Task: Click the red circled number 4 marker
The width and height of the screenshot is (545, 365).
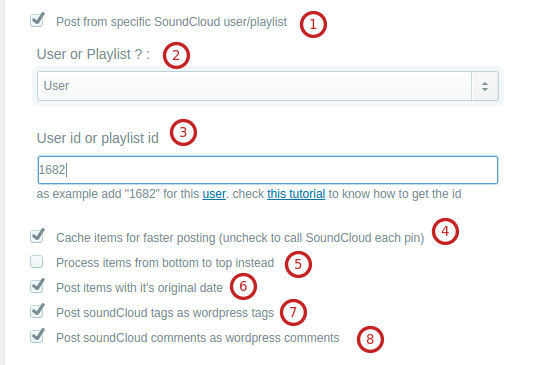Action: tap(445, 231)
